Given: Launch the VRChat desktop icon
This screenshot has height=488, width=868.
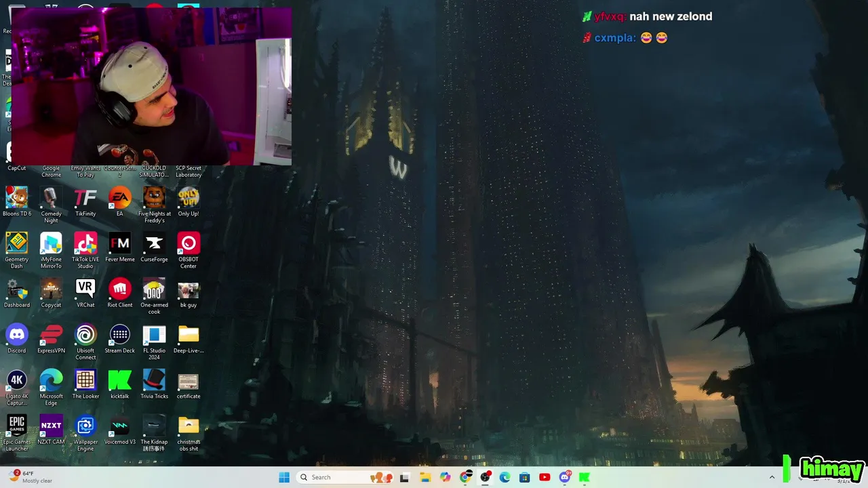Looking at the screenshot, I should (x=85, y=293).
